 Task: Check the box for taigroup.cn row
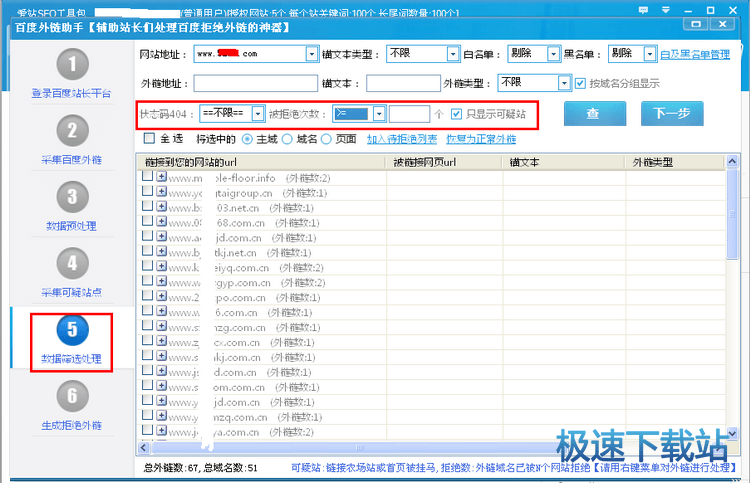pyautogui.click(x=147, y=191)
